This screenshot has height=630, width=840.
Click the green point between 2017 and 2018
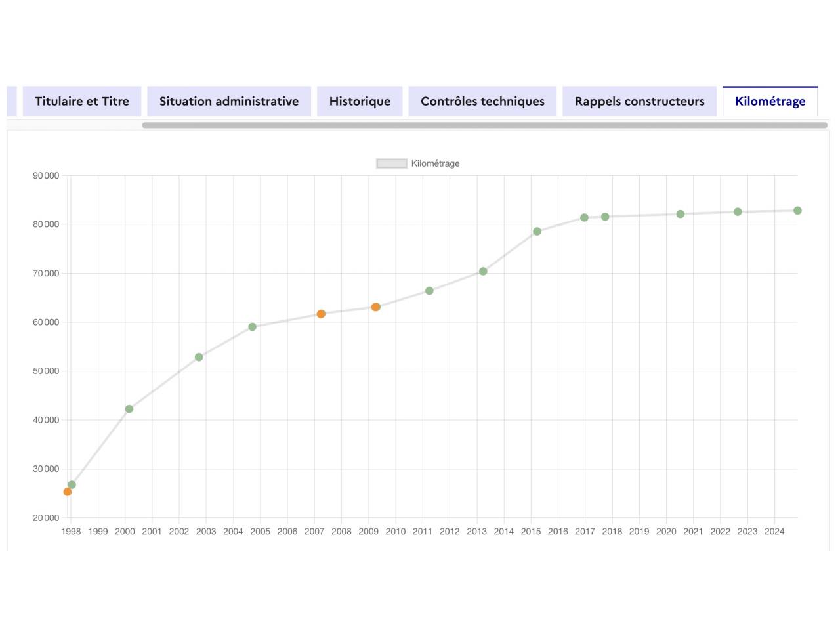pyautogui.click(x=605, y=217)
